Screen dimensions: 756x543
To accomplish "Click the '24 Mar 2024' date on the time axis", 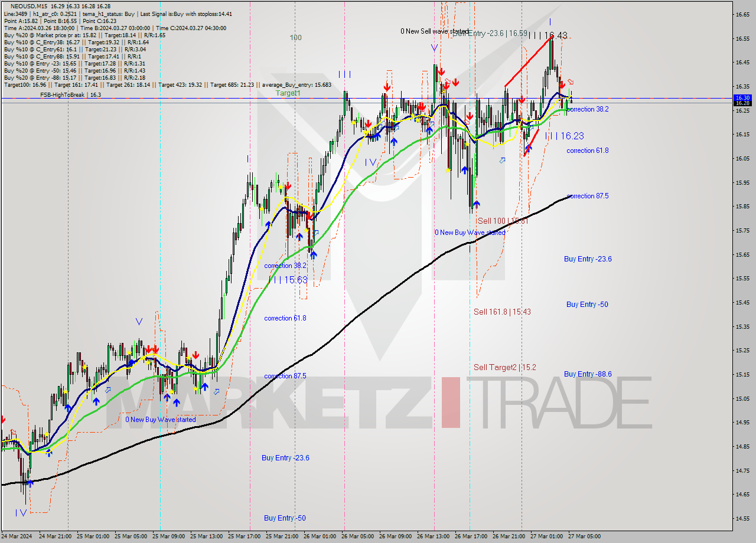I will 17,537.
